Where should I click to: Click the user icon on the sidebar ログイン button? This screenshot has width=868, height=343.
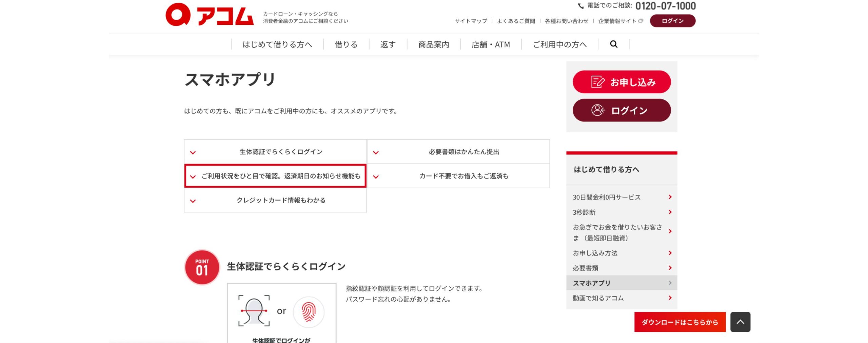click(598, 110)
